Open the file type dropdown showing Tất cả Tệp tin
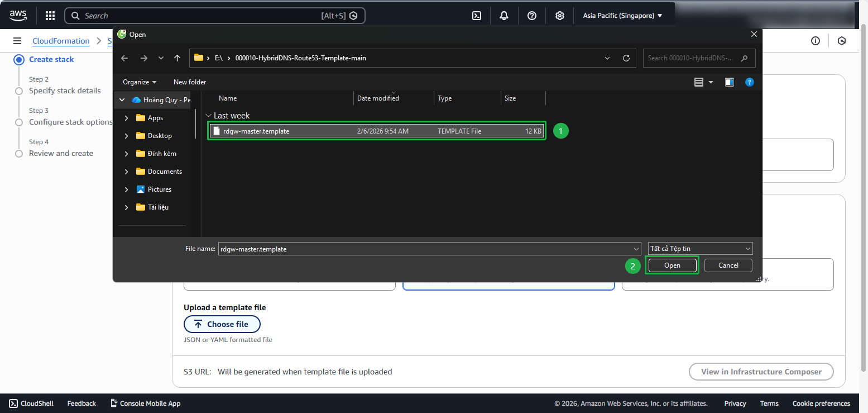This screenshot has width=868, height=413. pyautogui.click(x=699, y=248)
